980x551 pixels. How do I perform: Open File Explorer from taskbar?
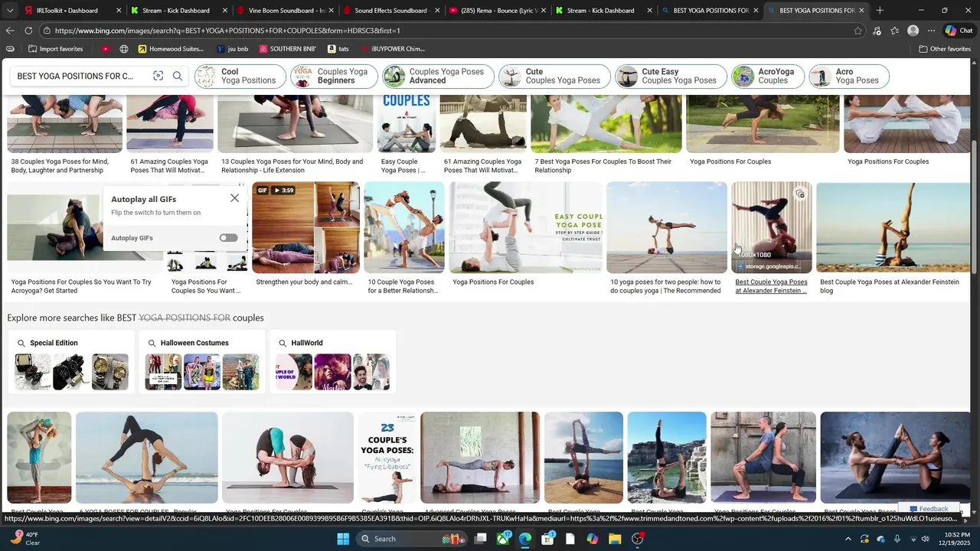point(615,539)
